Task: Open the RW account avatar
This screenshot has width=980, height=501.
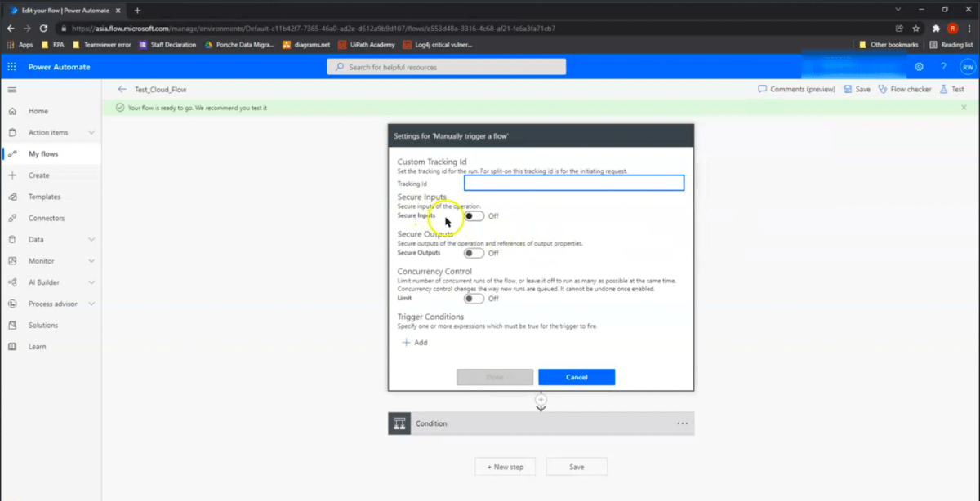Action: tap(967, 67)
